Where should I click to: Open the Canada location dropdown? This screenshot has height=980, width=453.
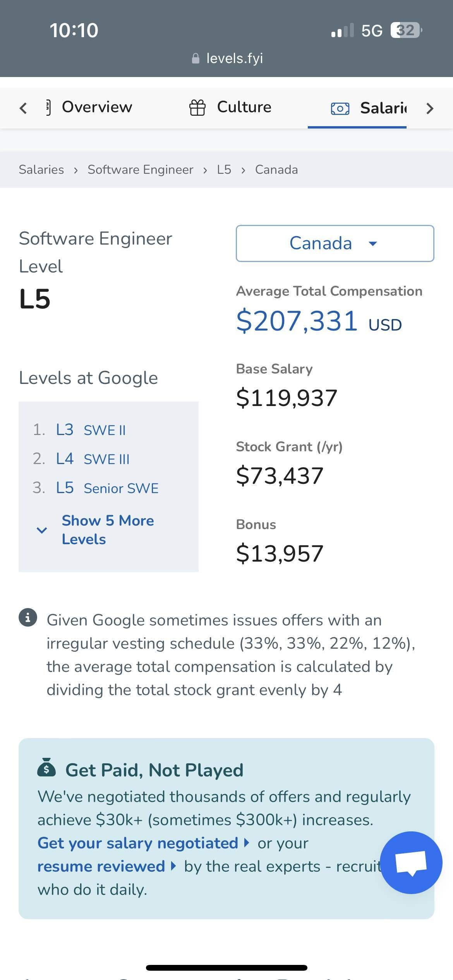(x=335, y=243)
